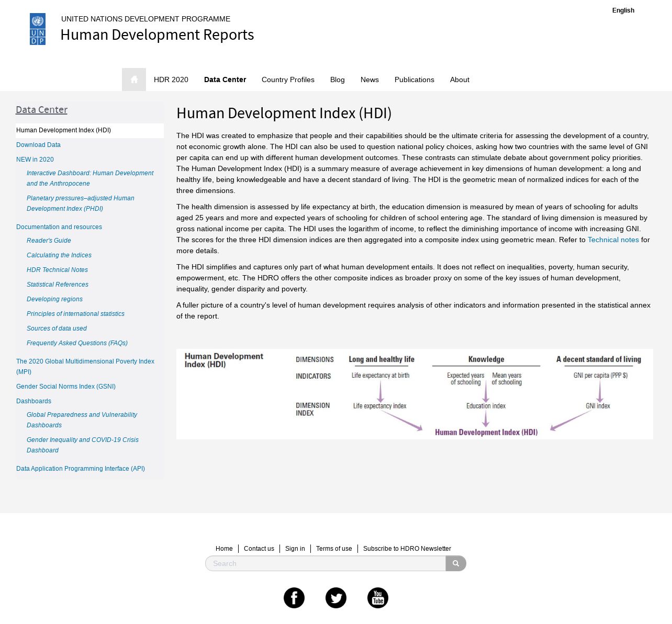This screenshot has width=672, height=624.
Task: Click the Sign in footer link
Action: [x=295, y=549]
